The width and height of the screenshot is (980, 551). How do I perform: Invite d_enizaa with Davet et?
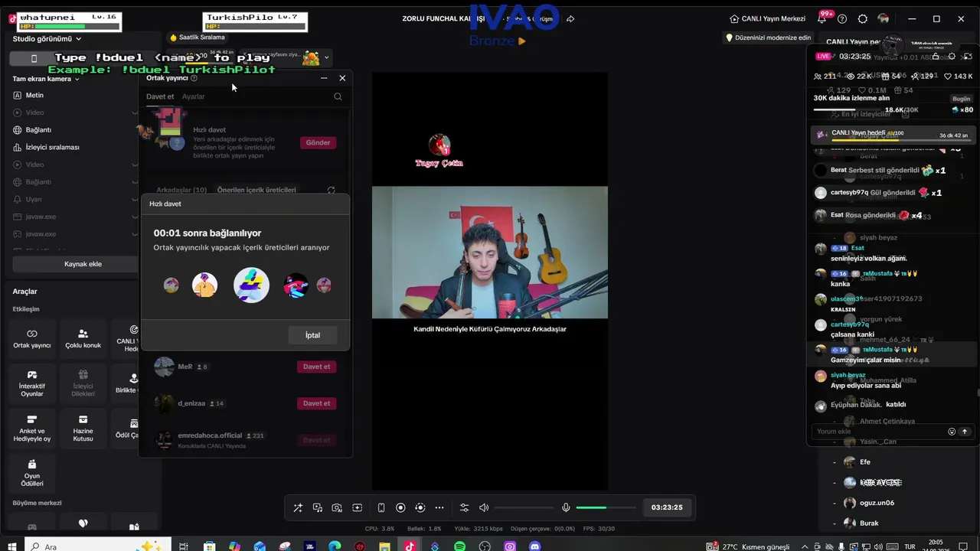click(316, 403)
